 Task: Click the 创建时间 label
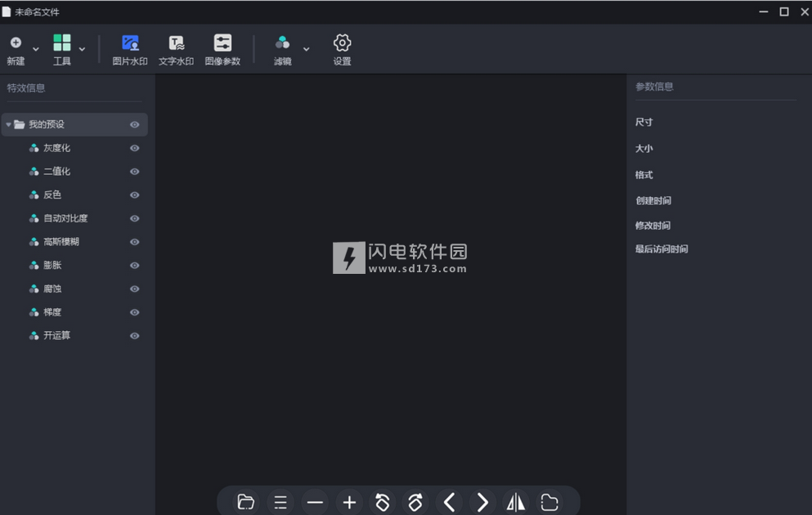[653, 200]
